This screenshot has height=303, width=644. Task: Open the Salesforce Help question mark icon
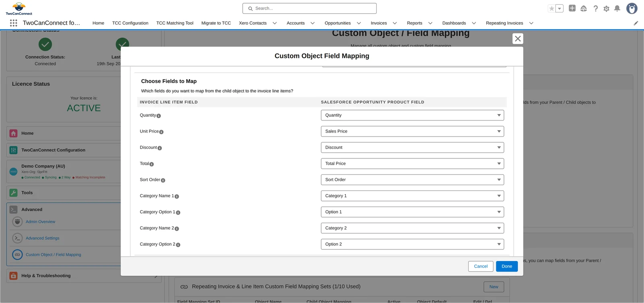click(x=595, y=8)
